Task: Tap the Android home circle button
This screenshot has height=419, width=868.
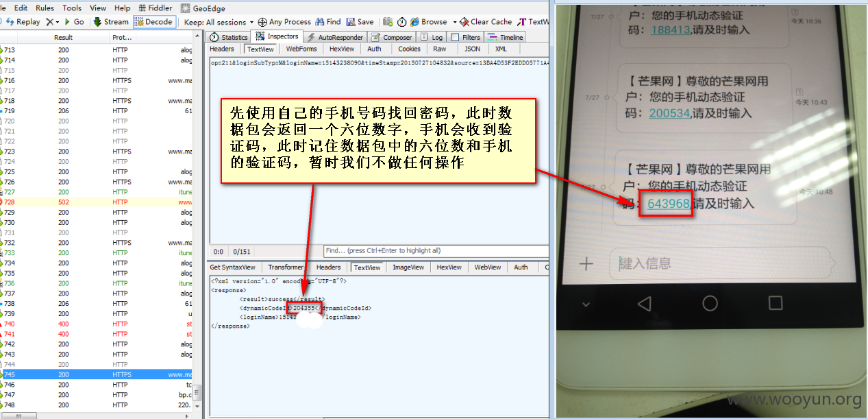Action: [x=710, y=303]
